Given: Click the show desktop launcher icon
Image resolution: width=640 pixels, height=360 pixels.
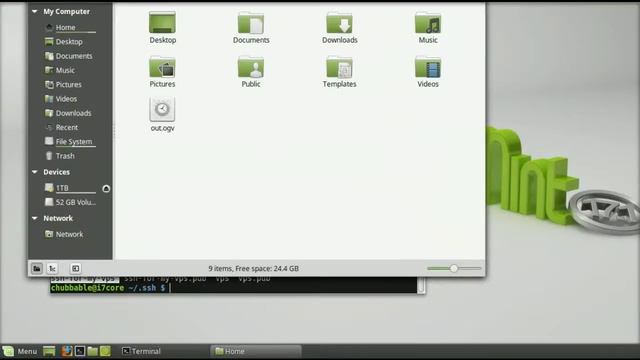Looking at the screenshot, I should tap(49, 351).
